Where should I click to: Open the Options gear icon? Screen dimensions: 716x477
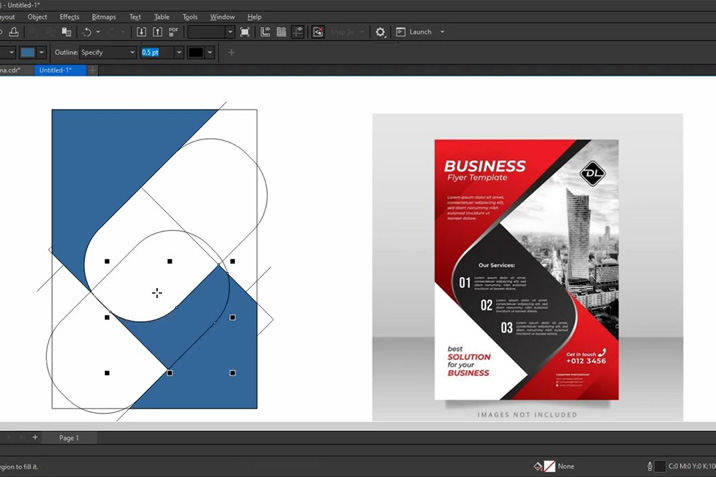pyautogui.click(x=380, y=32)
